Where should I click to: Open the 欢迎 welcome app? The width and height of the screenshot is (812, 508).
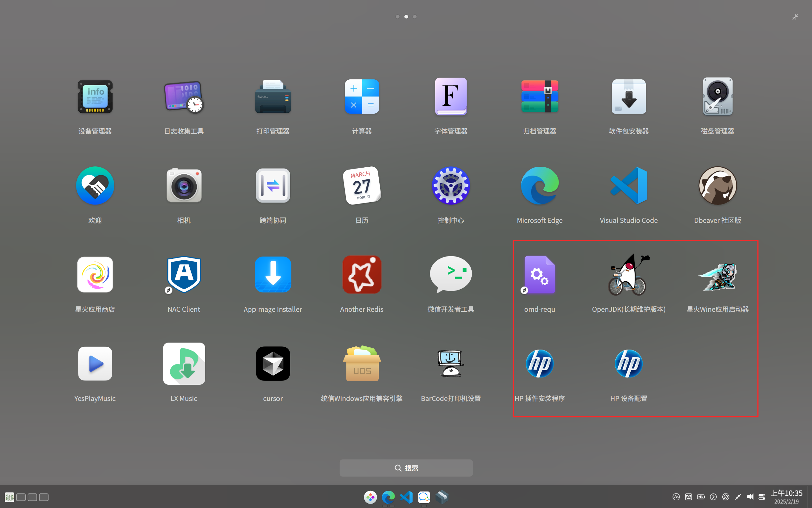tap(95, 185)
